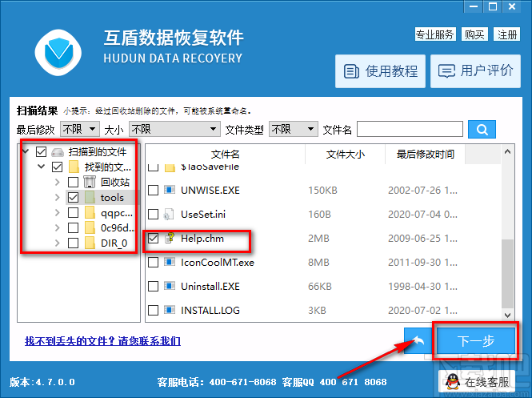532x398 pixels.
Task: Click the drive icon of scanned files
Action: (58, 152)
